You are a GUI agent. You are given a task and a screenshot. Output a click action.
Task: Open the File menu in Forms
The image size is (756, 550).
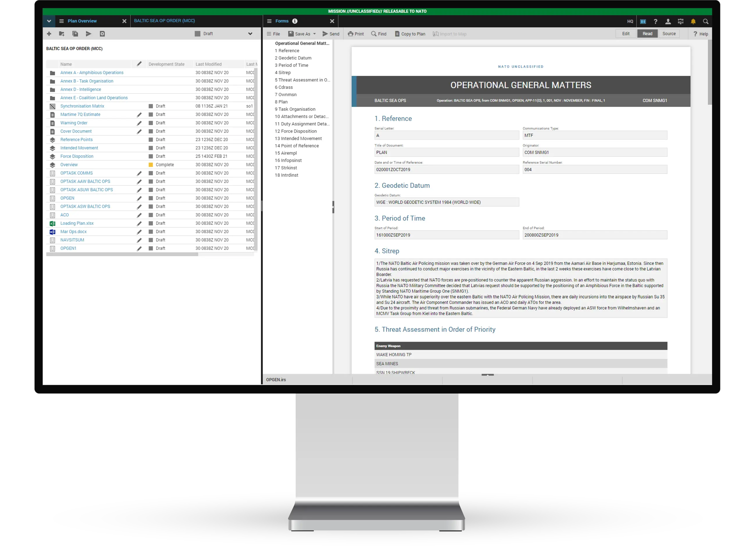[x=273, y=34]
